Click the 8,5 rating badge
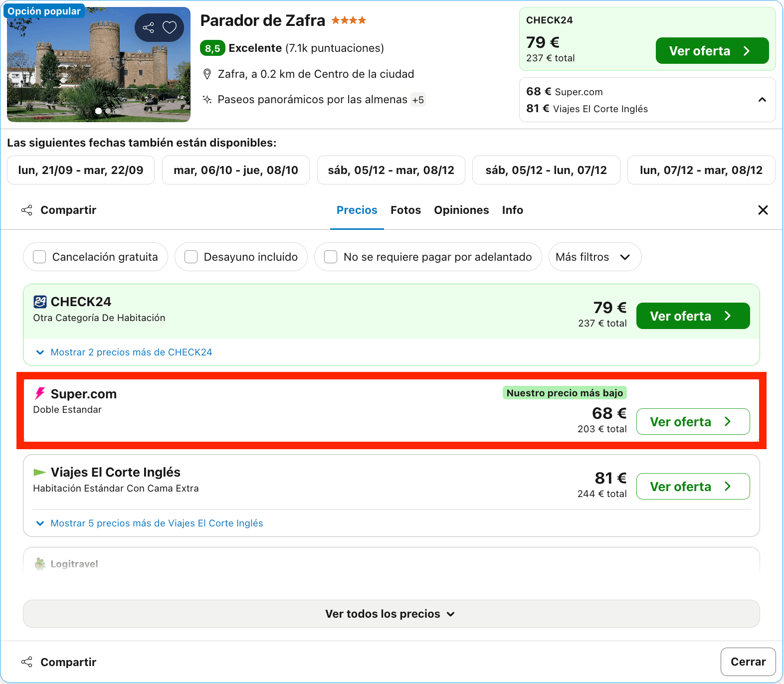The height and width of the screenshot is (684, 784). coord(212,48)
